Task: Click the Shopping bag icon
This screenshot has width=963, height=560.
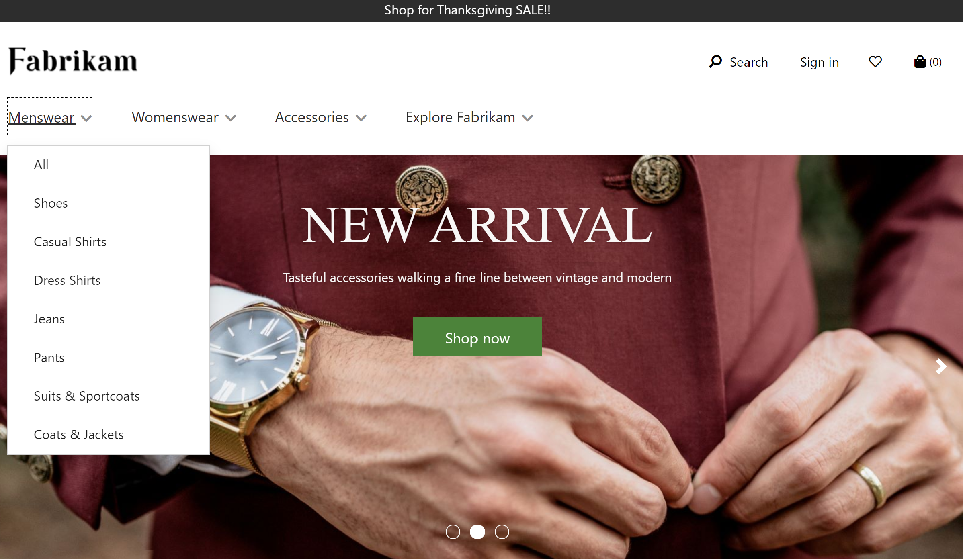Action: tap(922, 61)
